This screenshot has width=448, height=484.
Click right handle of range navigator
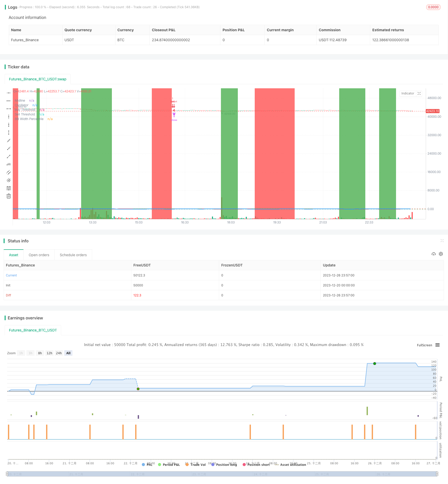coord(438,474)
